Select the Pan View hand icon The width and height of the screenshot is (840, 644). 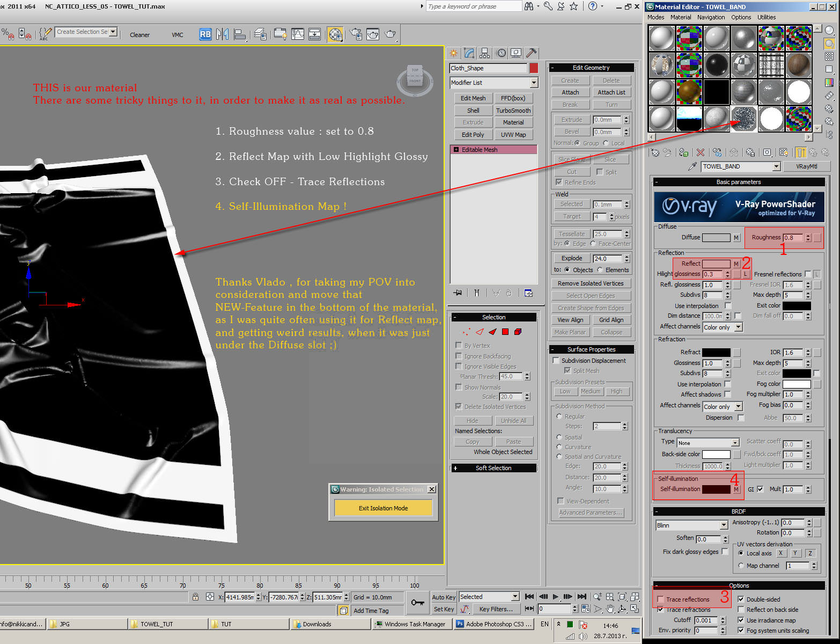pyautogui.click(x=610, y=609)
